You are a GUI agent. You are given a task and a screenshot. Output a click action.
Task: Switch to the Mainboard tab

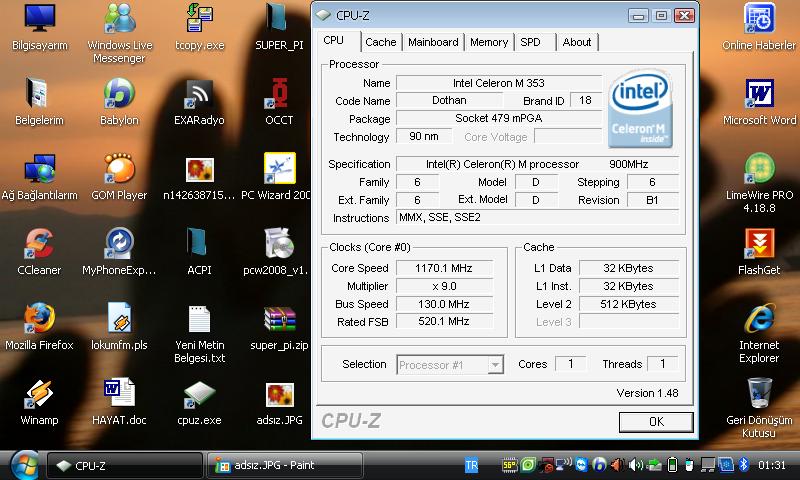pos(433,42)
